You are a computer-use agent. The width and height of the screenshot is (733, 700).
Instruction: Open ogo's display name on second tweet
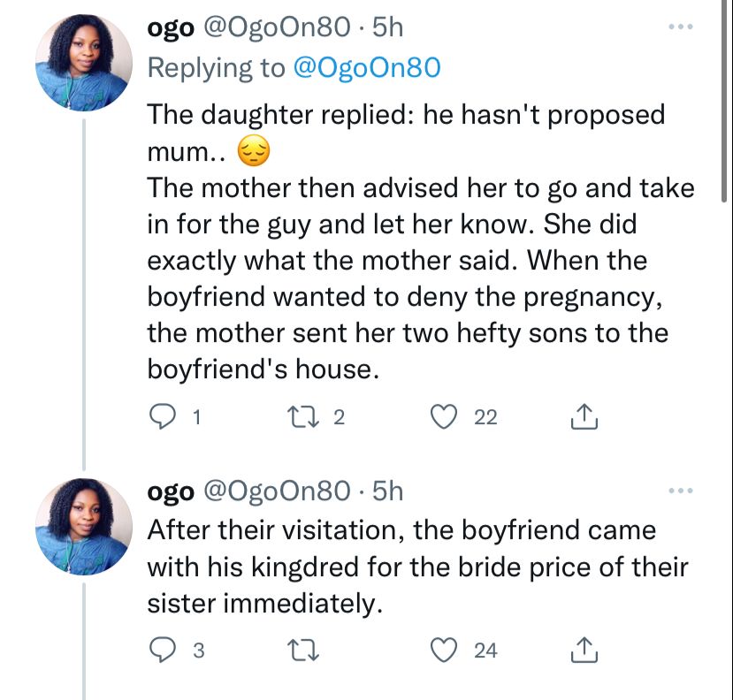(170, 491)
